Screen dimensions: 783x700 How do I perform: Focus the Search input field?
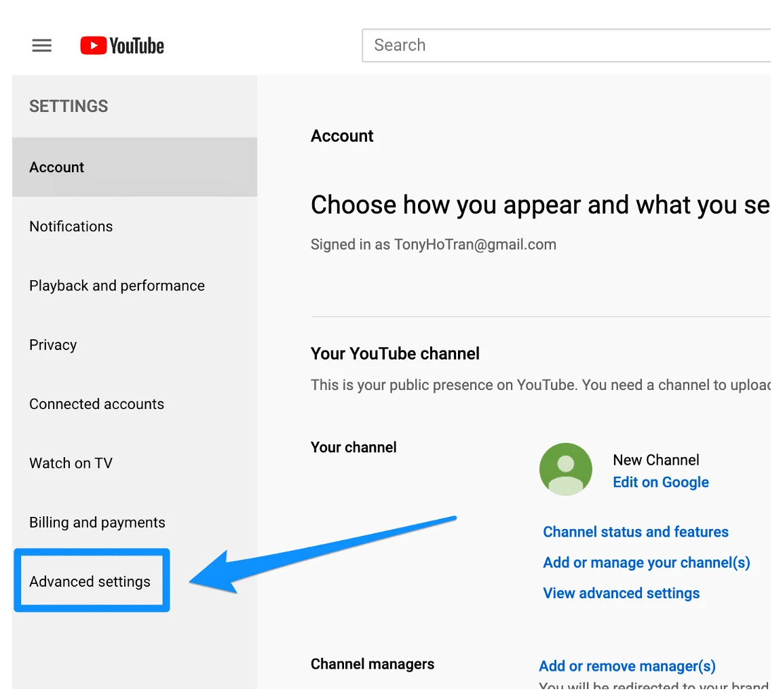567,45
